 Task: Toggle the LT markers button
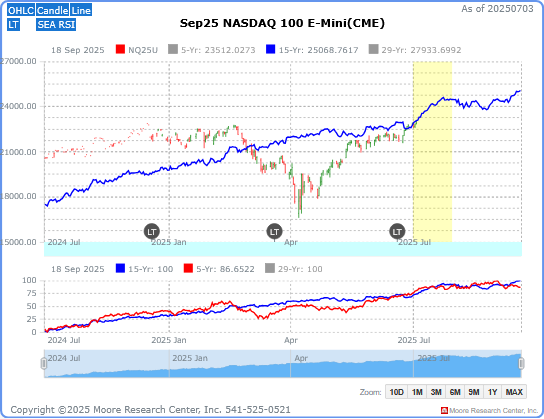pyautogui.click(x=14, y=25)
